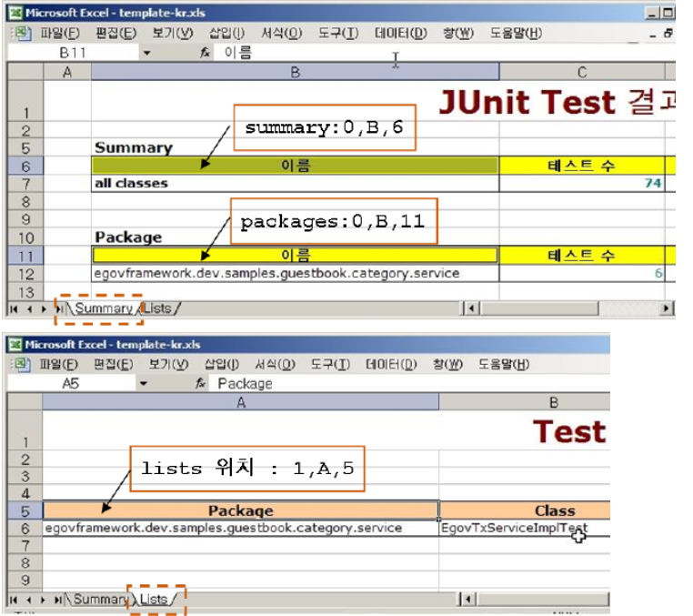
Task: Click previous sheet arrow in bottom window
Action: pos(27,600)
